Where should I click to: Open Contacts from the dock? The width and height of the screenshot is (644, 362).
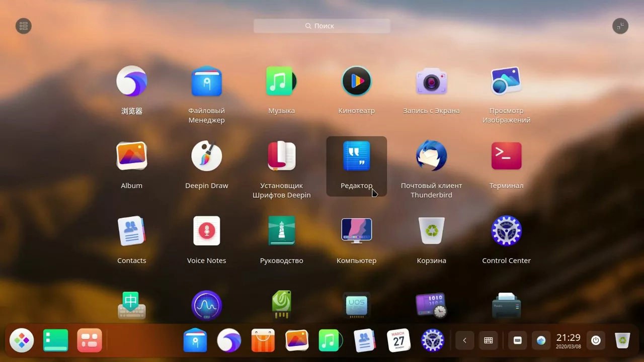(x=365, y=340)
